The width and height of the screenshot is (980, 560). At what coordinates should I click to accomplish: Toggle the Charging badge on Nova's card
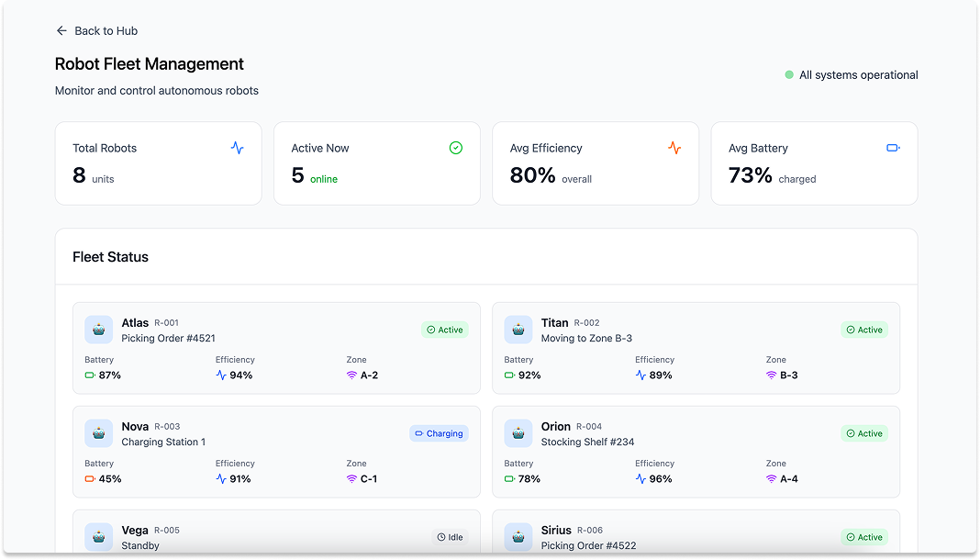tap(439, 433)
